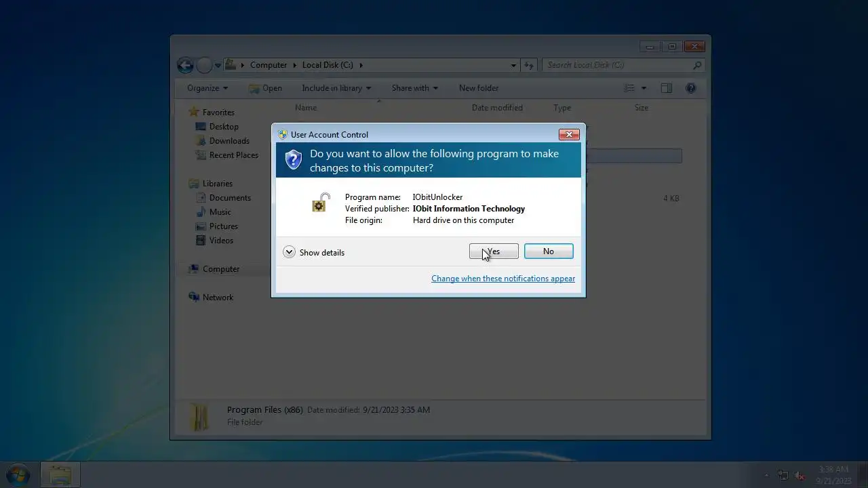Image resolution: width=868 pixels, height=488 pixels.
Task: Click the Explorer Help icon
Action: coord(690,88)
